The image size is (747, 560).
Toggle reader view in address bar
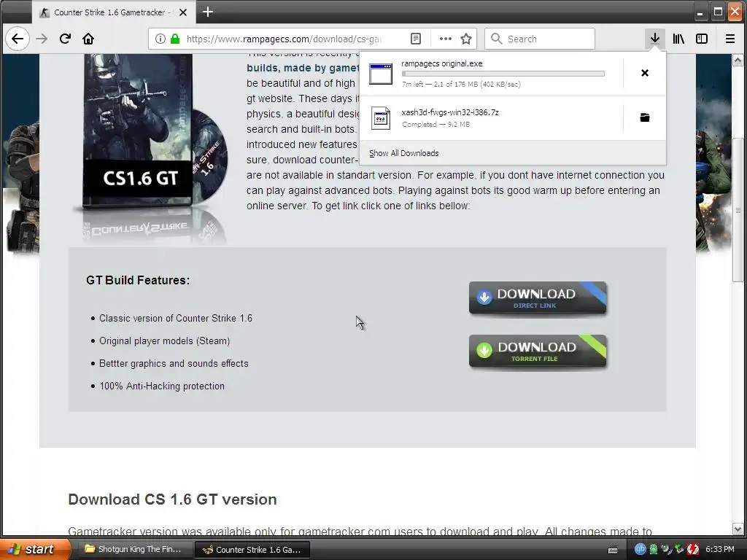pyautogui.click(x=415, y=39)
